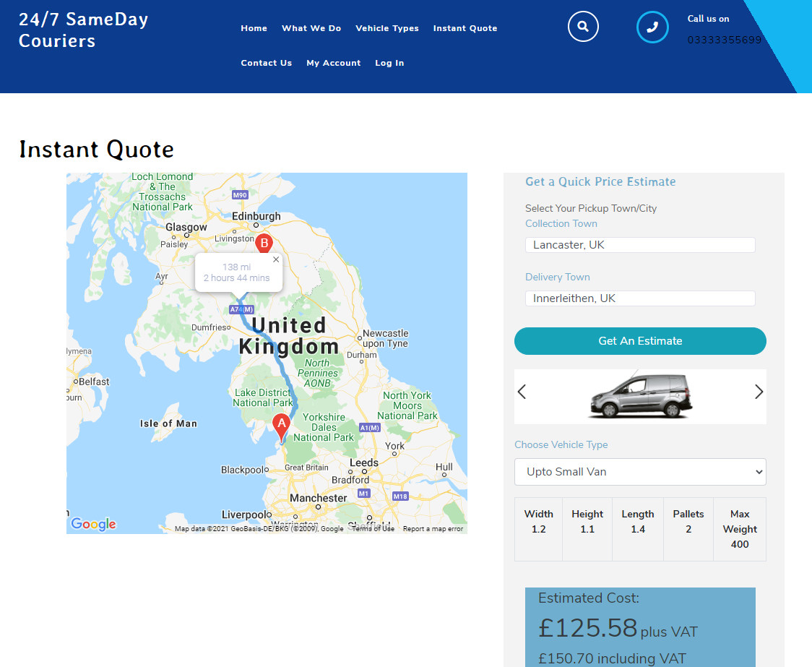Open the Vehicle Types menu item
Image resolution: width=812 pixels, height=667 pixels.
(x=386, y=28)
